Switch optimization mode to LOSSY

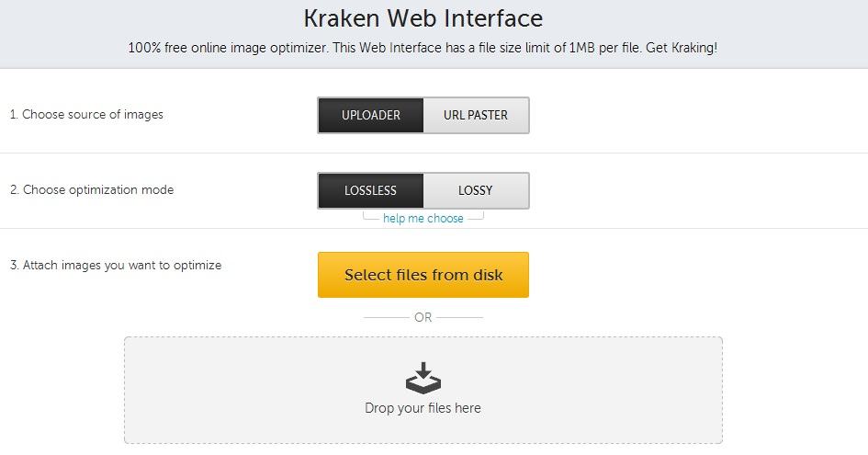(x=476, y=190)
